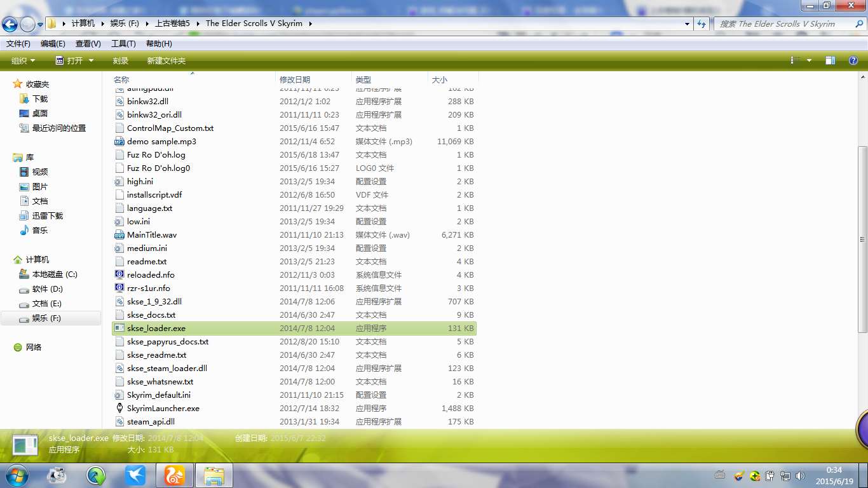Click the binkw32.dll file icon

pos(119,102)
